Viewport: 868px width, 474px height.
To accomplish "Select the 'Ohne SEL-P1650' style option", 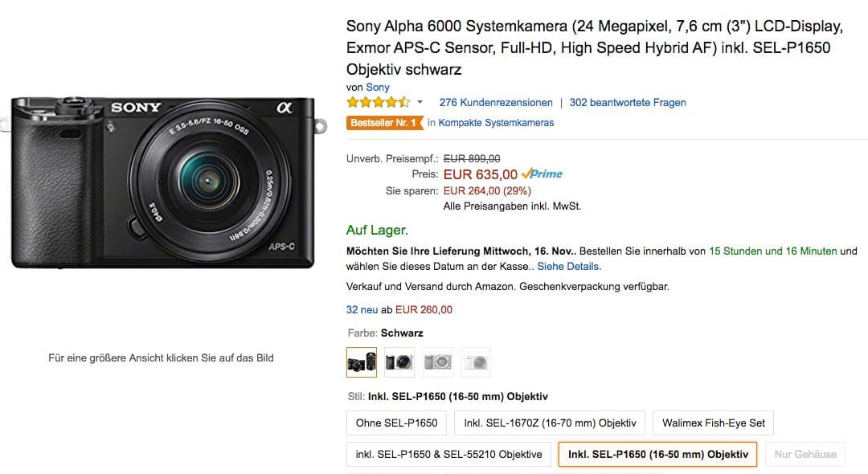I will click(396, 423).
